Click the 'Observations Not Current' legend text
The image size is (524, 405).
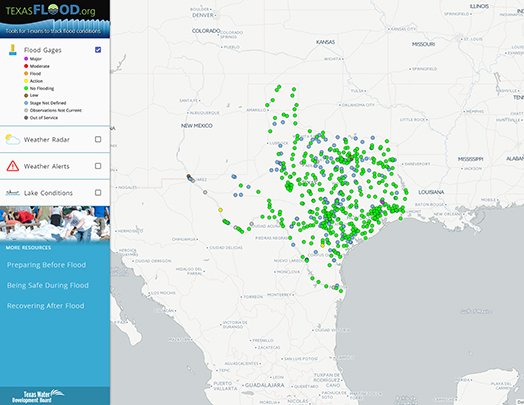coord(56,110)
